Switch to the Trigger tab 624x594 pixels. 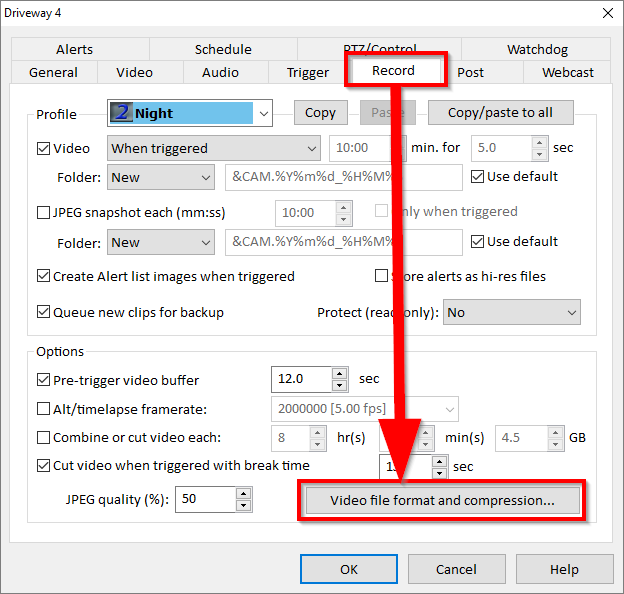point(307,72)
